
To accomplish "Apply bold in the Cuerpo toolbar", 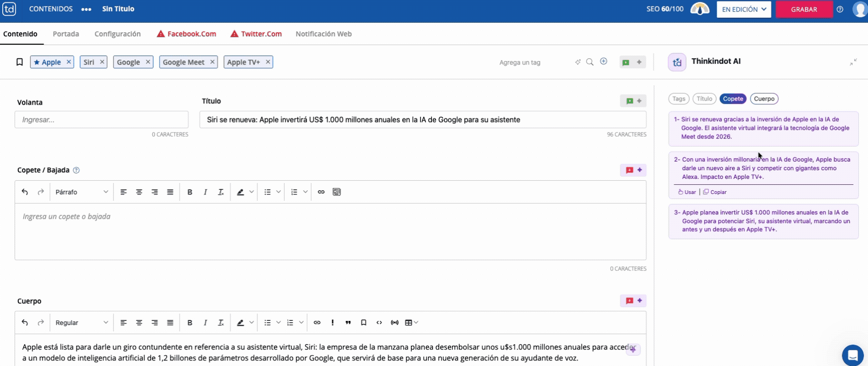I will 190,323.
